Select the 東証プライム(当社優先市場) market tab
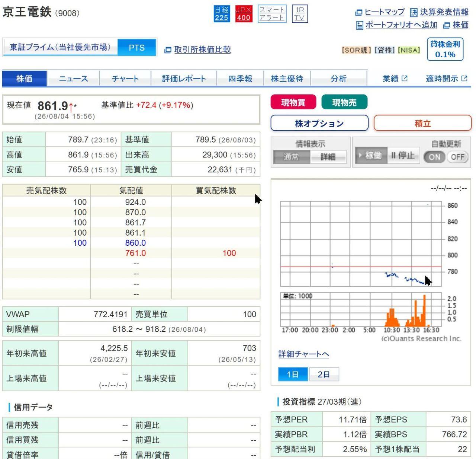 pos(60,47)
